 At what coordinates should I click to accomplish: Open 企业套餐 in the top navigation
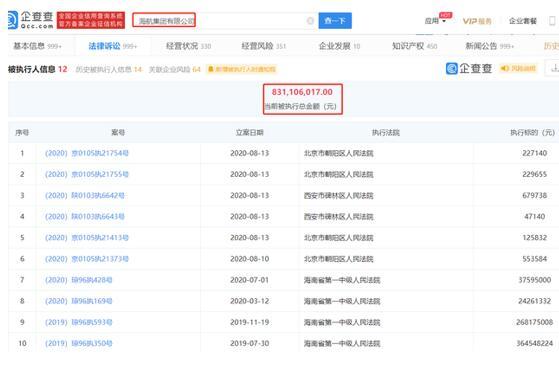click(x=522, y=21)
